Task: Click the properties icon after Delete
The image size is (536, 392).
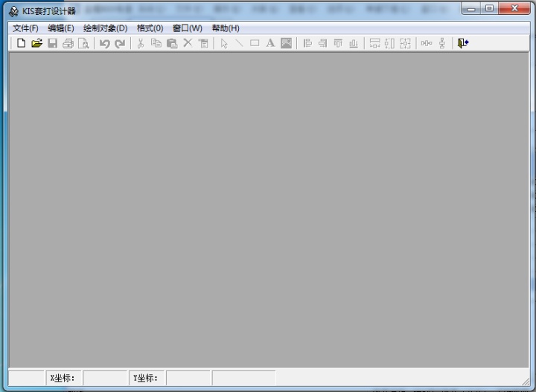Action: (203, 43)
